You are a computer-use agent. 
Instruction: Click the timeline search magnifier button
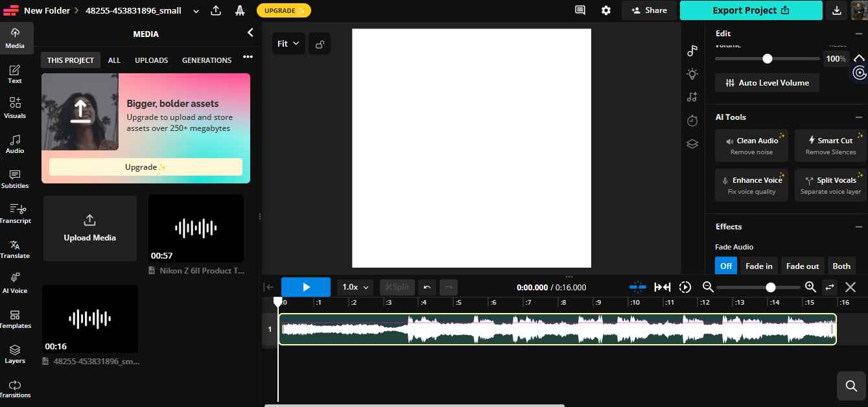point(851,386)
